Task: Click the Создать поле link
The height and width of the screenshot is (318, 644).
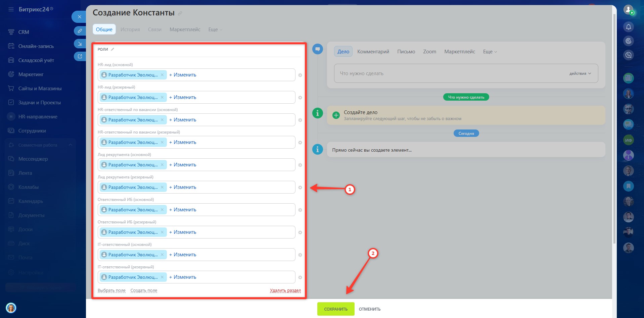Action: (144, 290)
